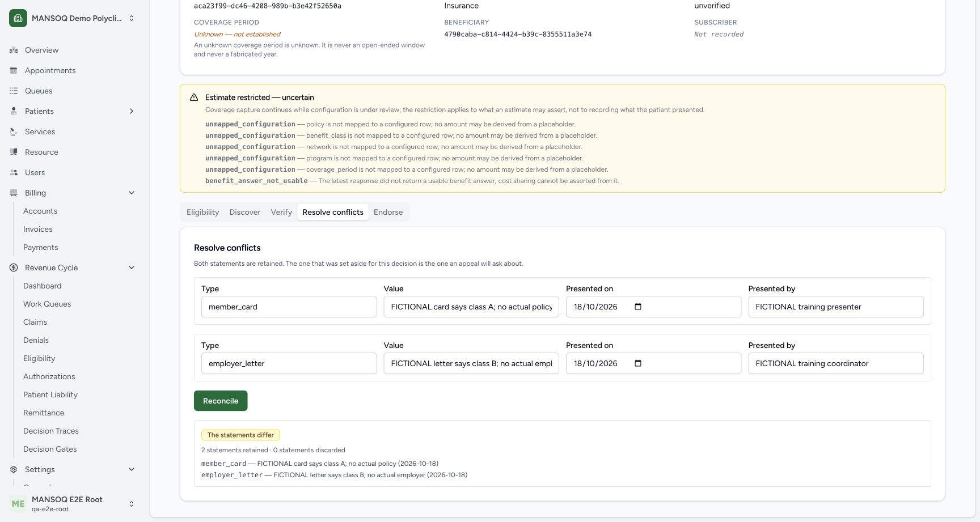Switch to the Discover tab
This screenshot has height=522, width=980.
tap(245, 212)
